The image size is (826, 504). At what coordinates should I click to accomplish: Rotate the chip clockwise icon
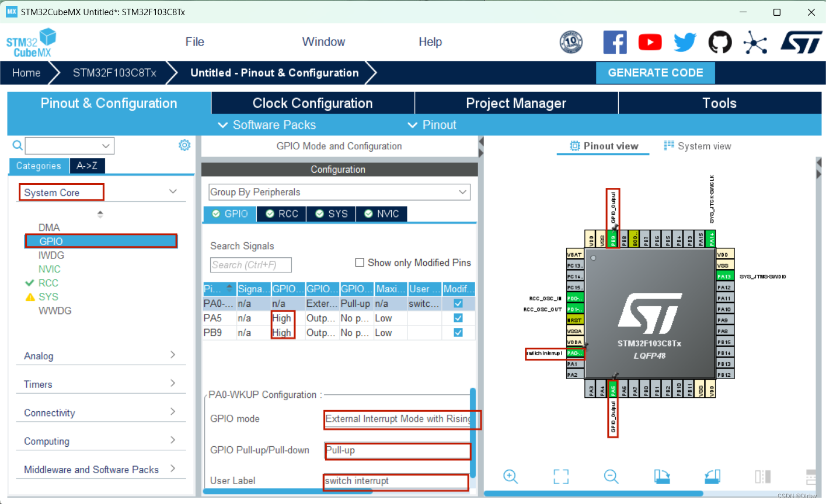[661, 477]
